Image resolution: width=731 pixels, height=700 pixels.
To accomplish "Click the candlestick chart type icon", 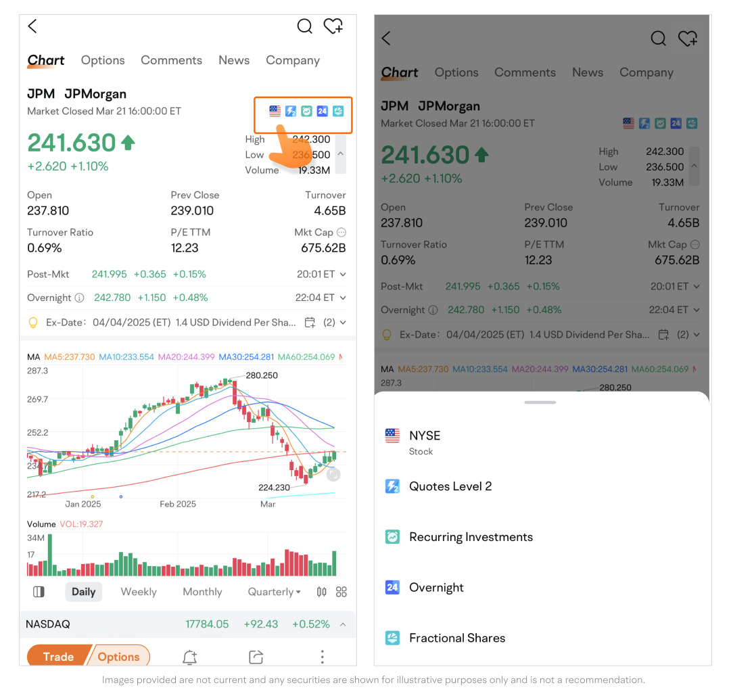I will [x=321, y=592].
